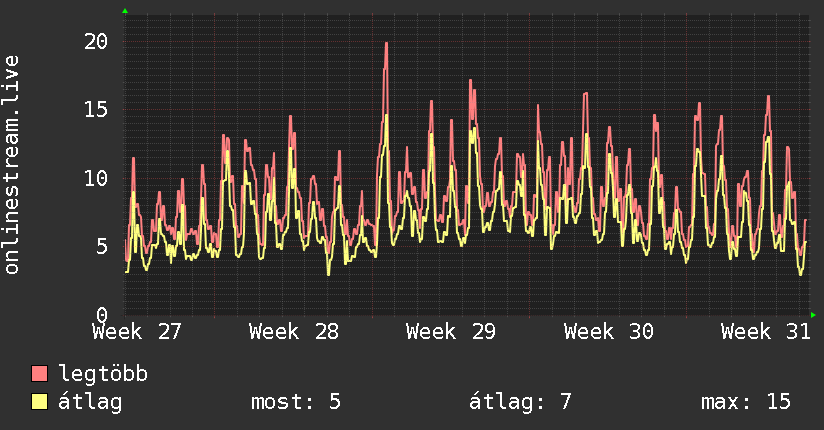Click the y-axis value 10
824x430 pixels.
click(x=96, y=178)
